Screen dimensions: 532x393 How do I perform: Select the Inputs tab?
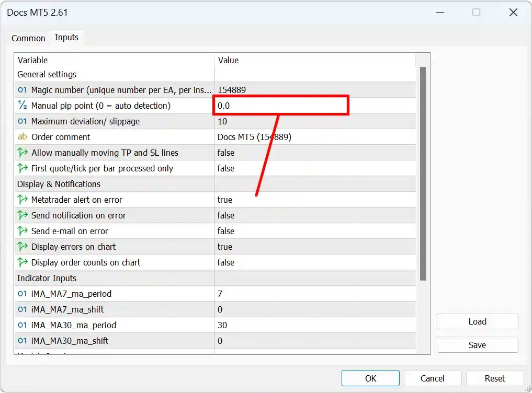pos(66,38)
